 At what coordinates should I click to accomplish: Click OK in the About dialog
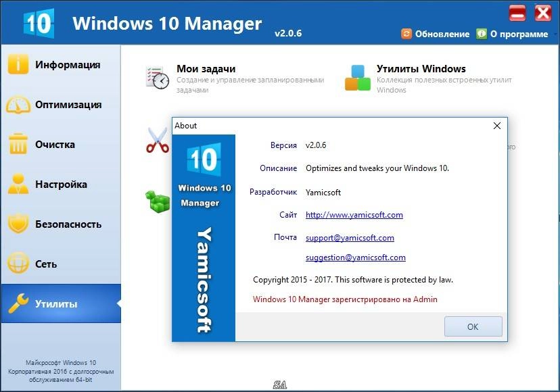click(x=473, y=326)
